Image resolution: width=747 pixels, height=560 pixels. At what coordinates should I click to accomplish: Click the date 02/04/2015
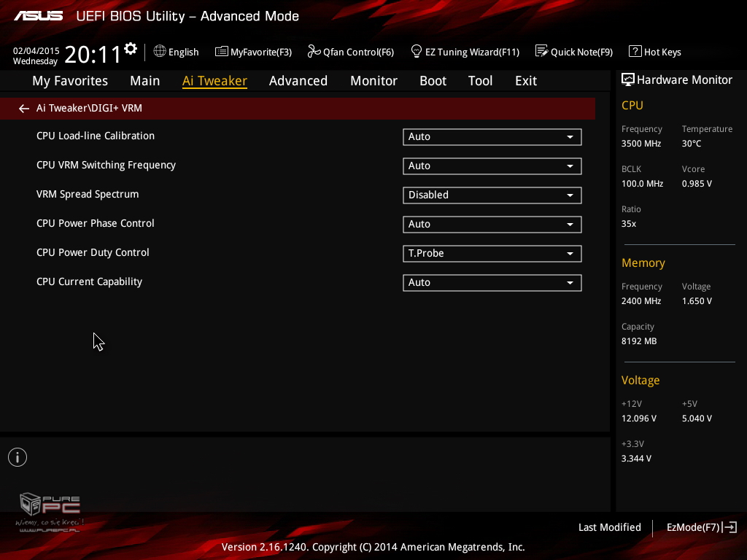coord(36,50)
